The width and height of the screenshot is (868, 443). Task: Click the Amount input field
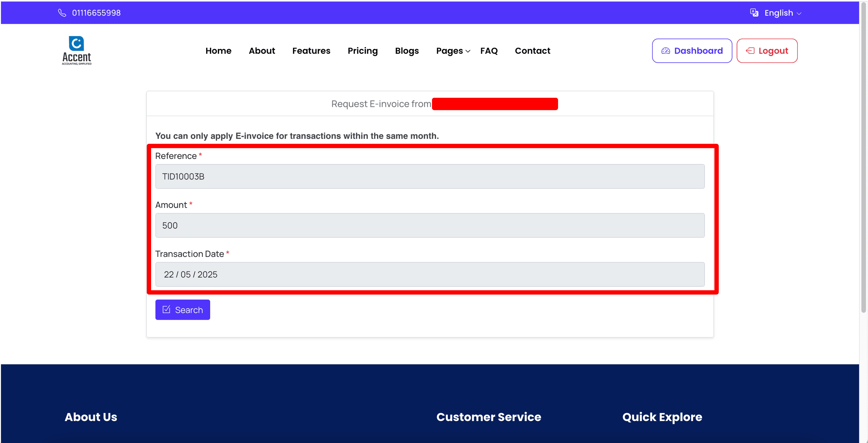click(x=430, y=225)
